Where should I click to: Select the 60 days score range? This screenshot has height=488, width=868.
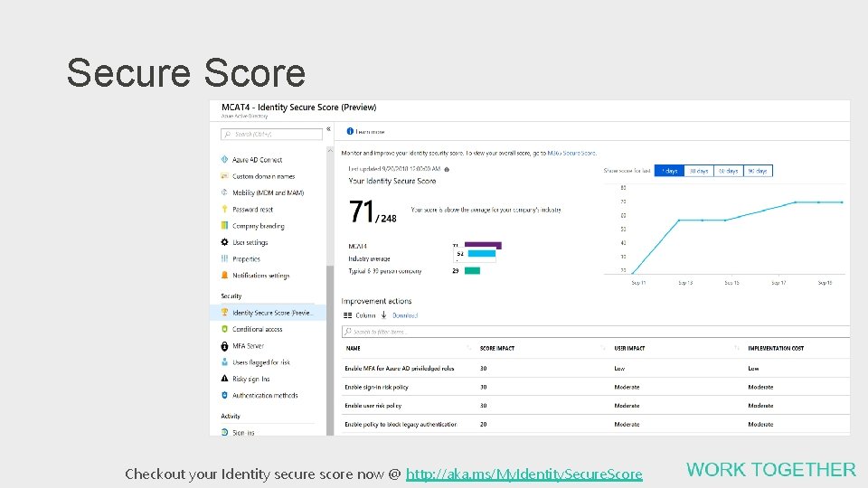coord(729,171)
